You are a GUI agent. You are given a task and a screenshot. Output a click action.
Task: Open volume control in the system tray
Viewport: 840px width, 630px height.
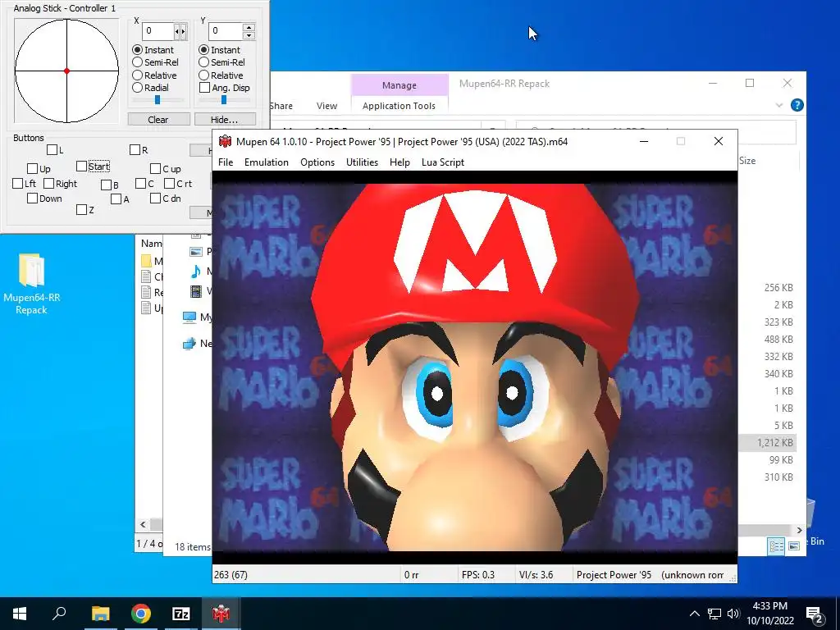[733, 614]
